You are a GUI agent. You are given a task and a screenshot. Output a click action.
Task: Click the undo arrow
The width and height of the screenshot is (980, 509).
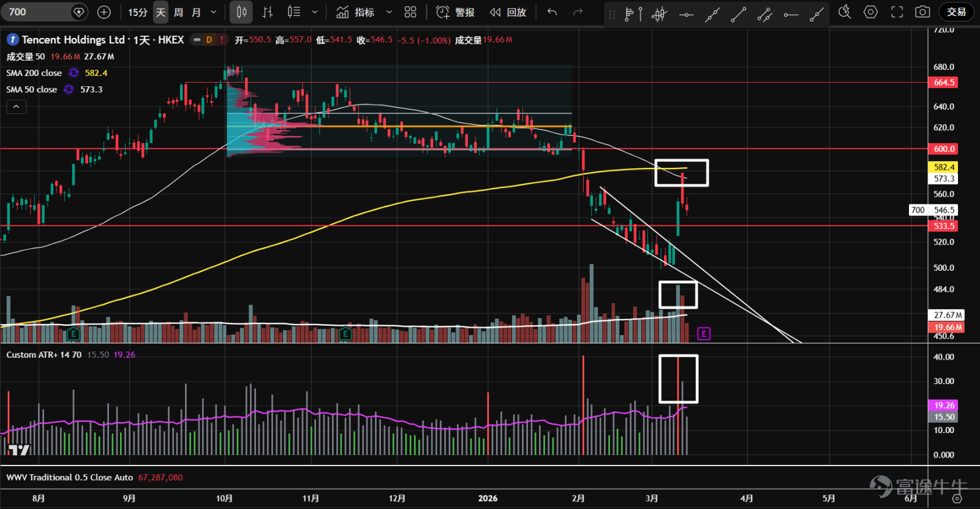point(552,12)
